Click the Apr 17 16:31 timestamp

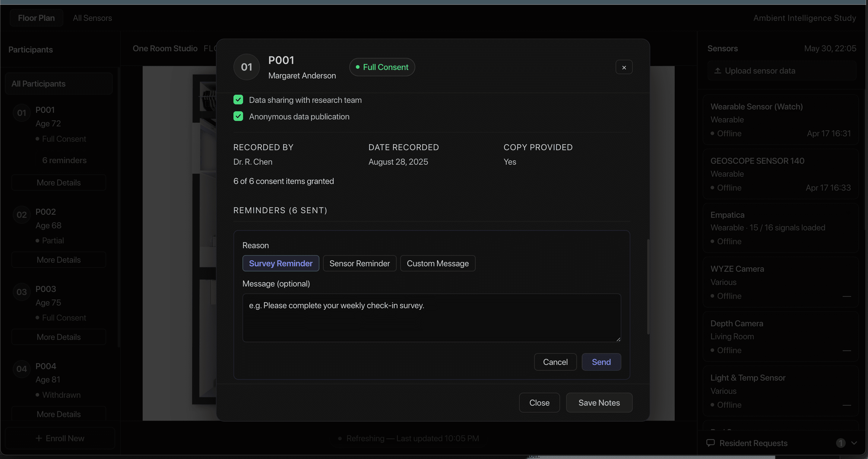pyautogui.click(x=828, y=134)
